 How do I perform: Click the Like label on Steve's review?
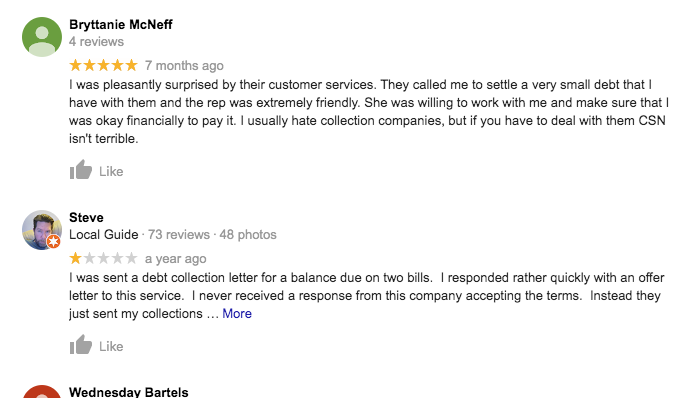click(x=111, y=346)
